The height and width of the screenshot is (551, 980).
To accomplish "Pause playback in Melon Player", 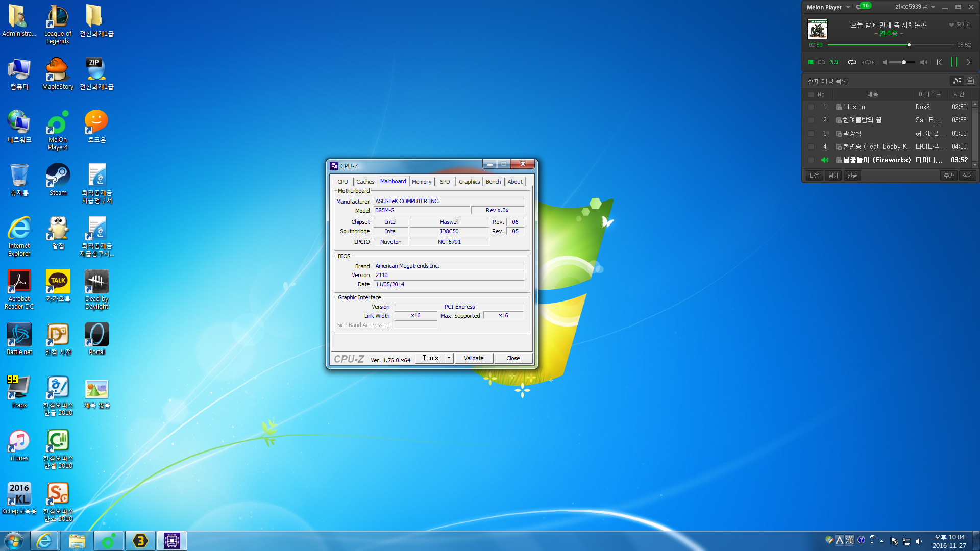I will (954, 62).
